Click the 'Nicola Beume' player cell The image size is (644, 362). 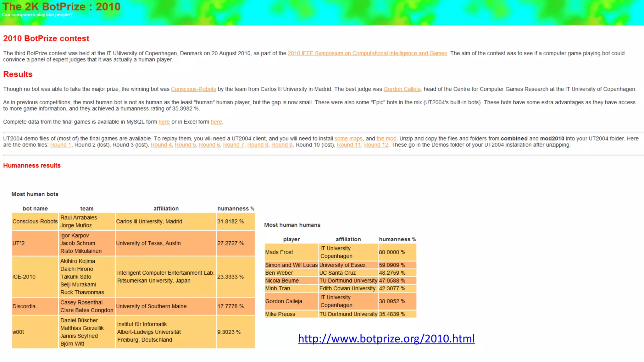coord(291,281)
